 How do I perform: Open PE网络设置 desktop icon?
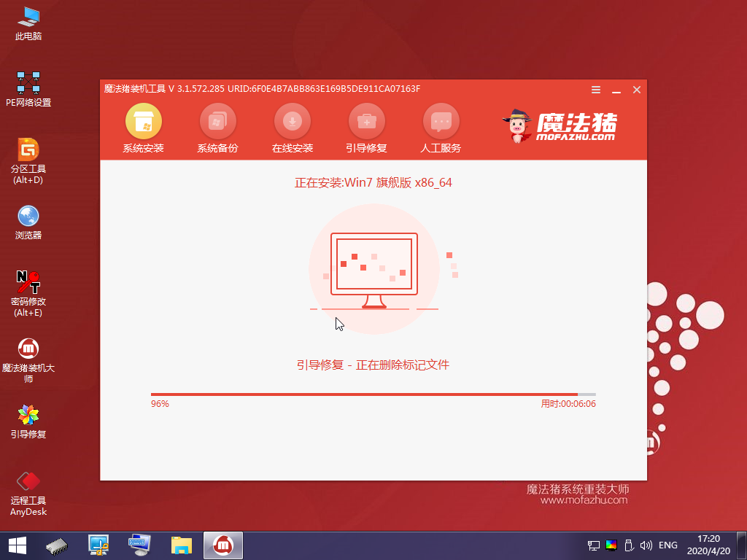pos(28,89)
